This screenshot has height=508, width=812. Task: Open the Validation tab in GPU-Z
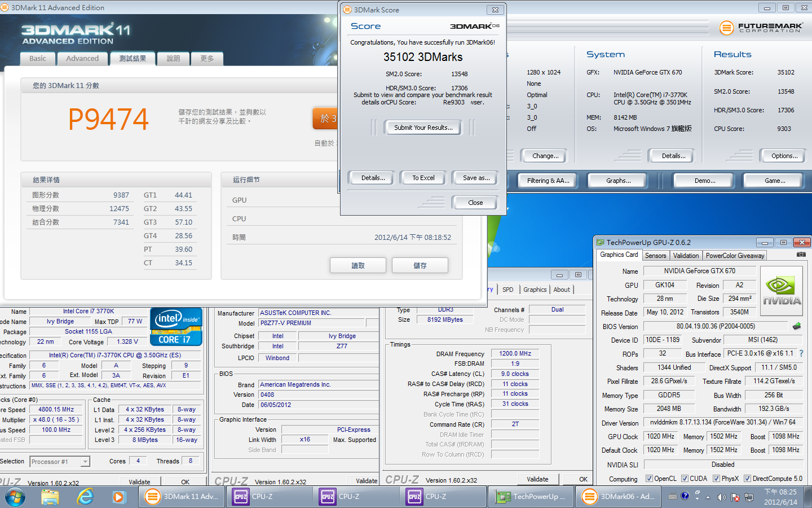[686, 256]
